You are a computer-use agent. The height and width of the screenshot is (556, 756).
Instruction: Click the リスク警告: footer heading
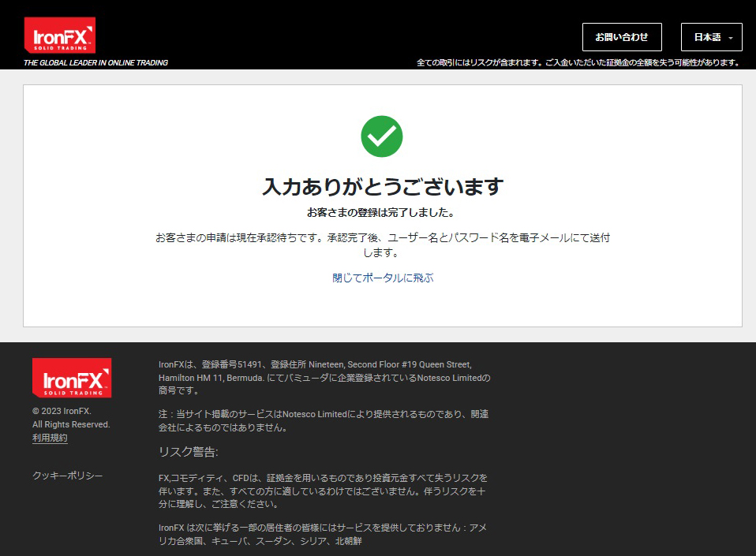click(x=189, y=452)
